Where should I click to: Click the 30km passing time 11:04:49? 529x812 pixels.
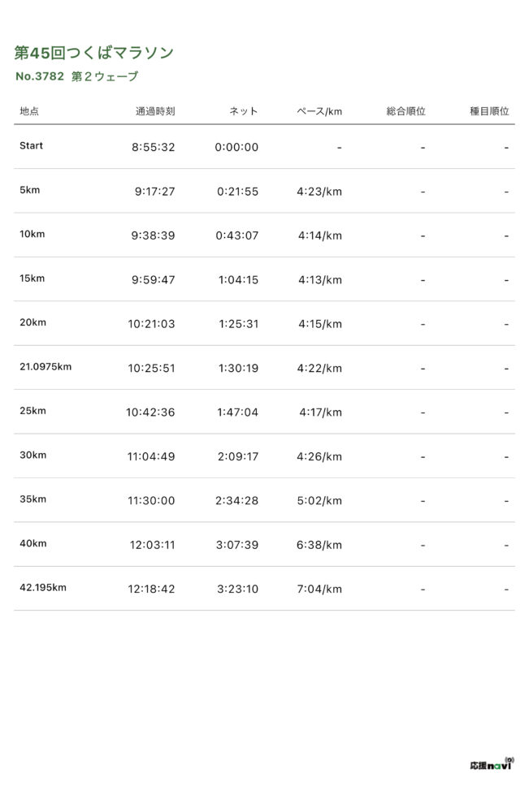coord(151,456)
